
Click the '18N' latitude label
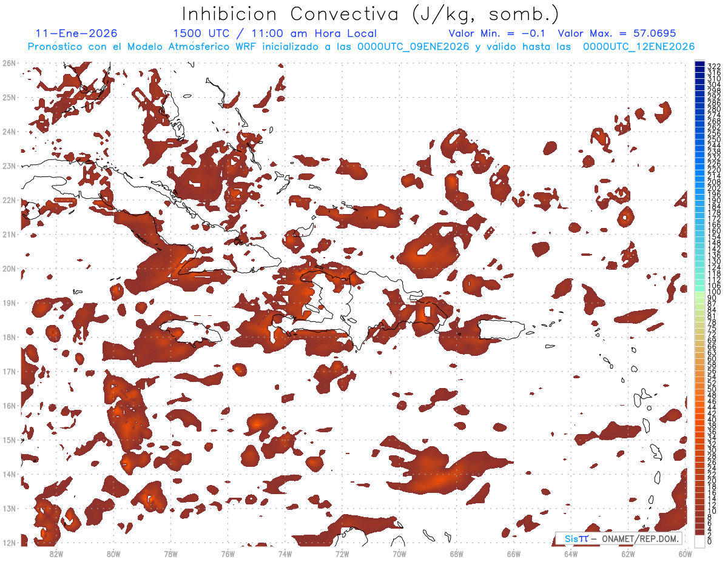pyautogui.click(x=9, y=337)
